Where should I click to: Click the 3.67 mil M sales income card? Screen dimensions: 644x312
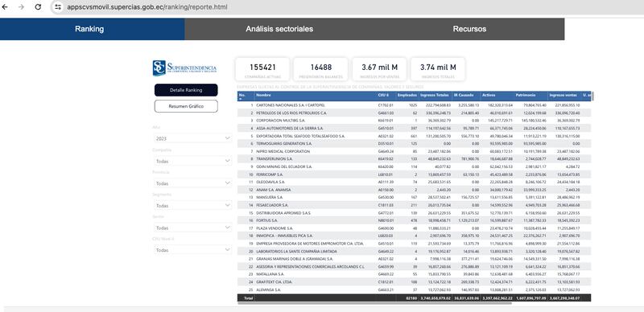point(379,69)
